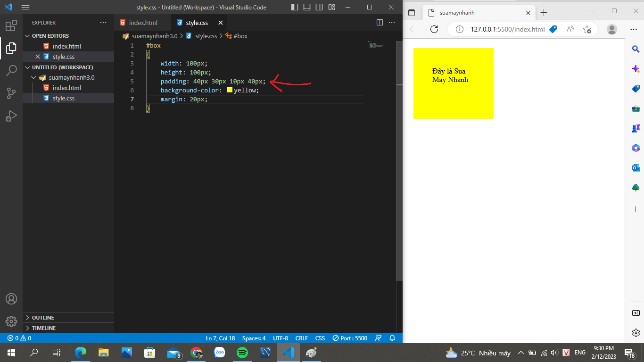644x362 pixels.
Task: Select style.css under Open Editors
Action: pos(68,57)
